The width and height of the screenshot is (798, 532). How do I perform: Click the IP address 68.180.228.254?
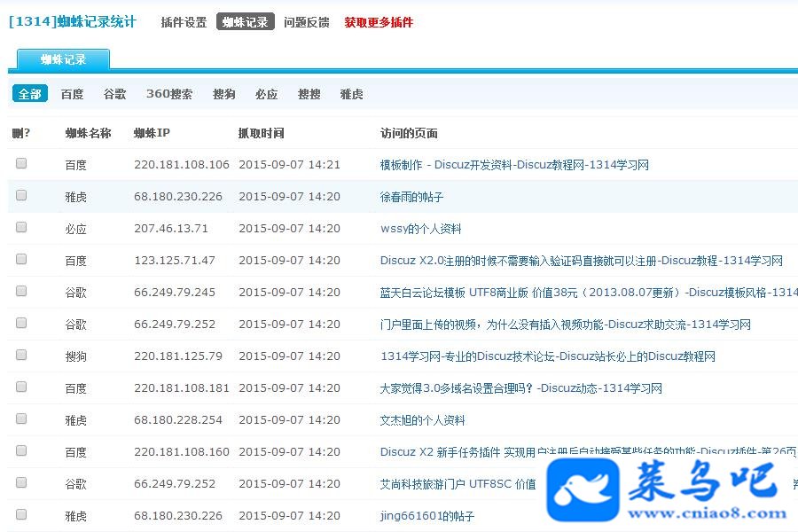[x=178, y=420]
